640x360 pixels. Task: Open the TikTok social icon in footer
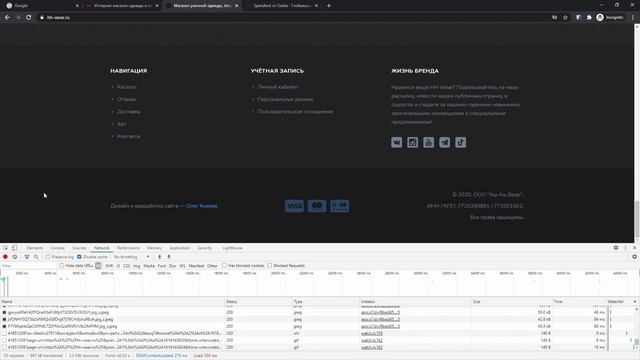pos(460,142)
